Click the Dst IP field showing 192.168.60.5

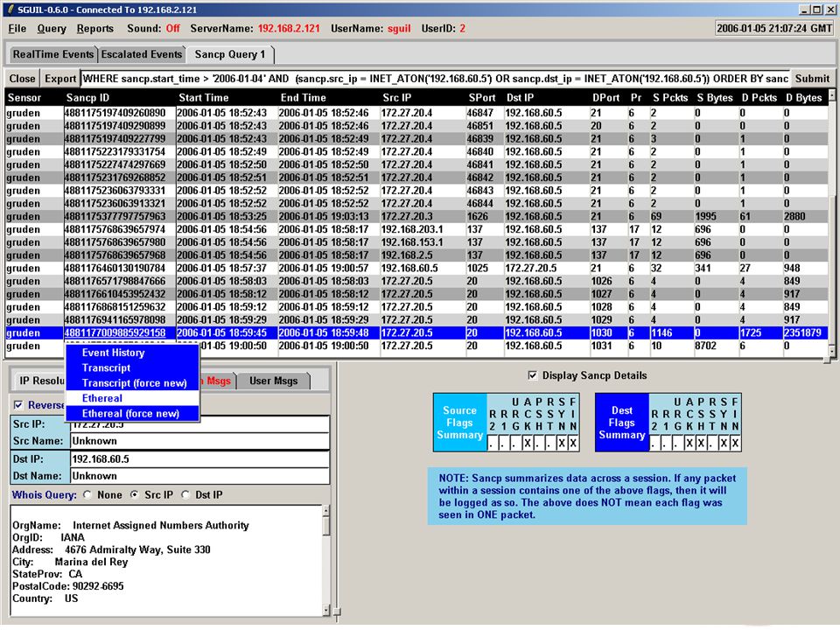pos(199,459)
